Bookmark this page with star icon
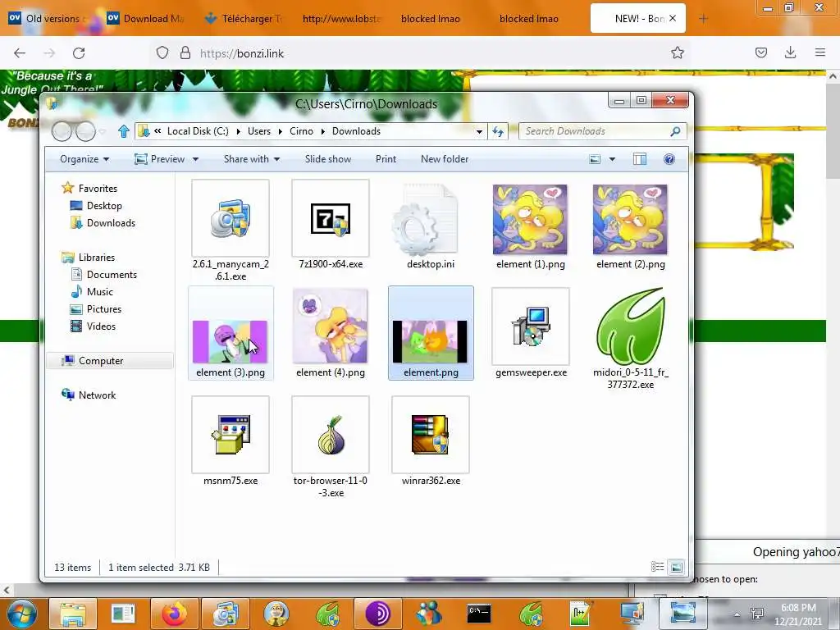 point(678,52)
